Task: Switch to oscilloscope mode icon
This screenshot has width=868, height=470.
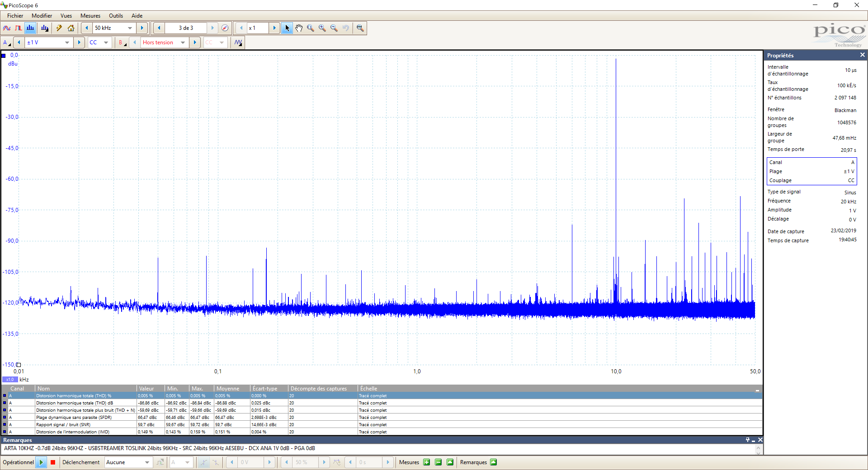Action: pos(7,28)
